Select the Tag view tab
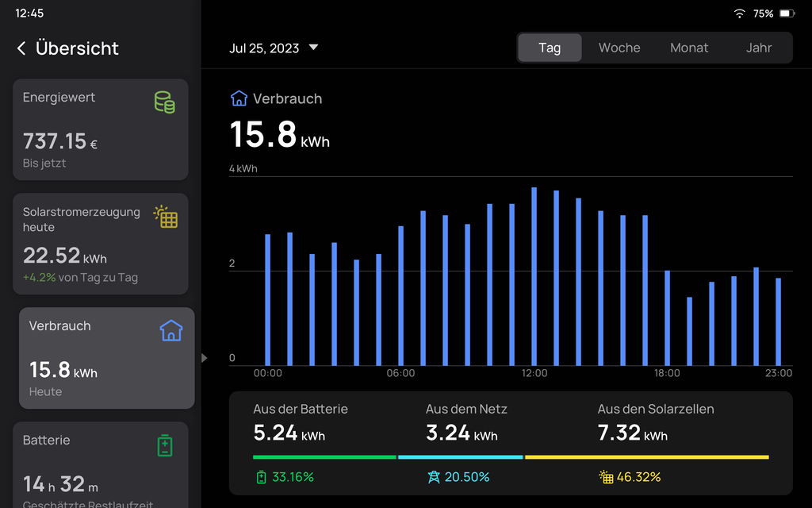812x508 pixels. click(x=550, y=48)
